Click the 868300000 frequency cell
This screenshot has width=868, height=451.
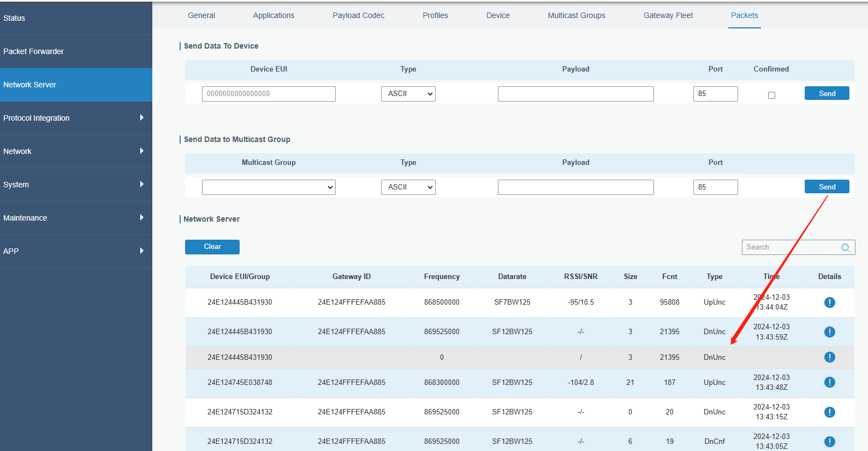click(x=442, y=382)
